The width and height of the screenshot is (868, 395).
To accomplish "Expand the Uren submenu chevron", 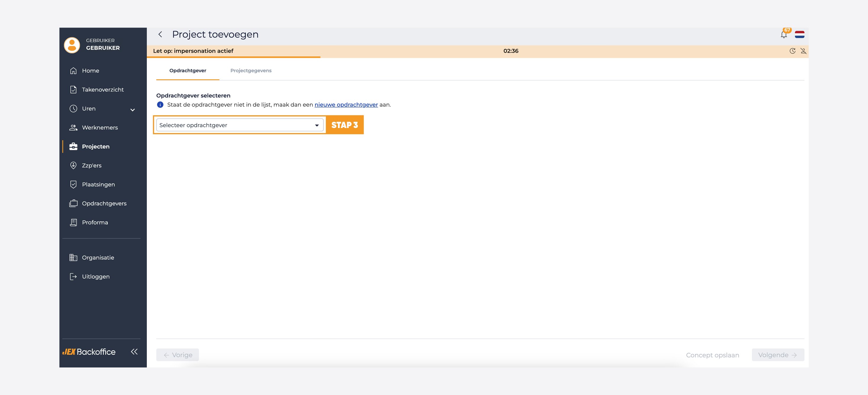I will point(132,110).
